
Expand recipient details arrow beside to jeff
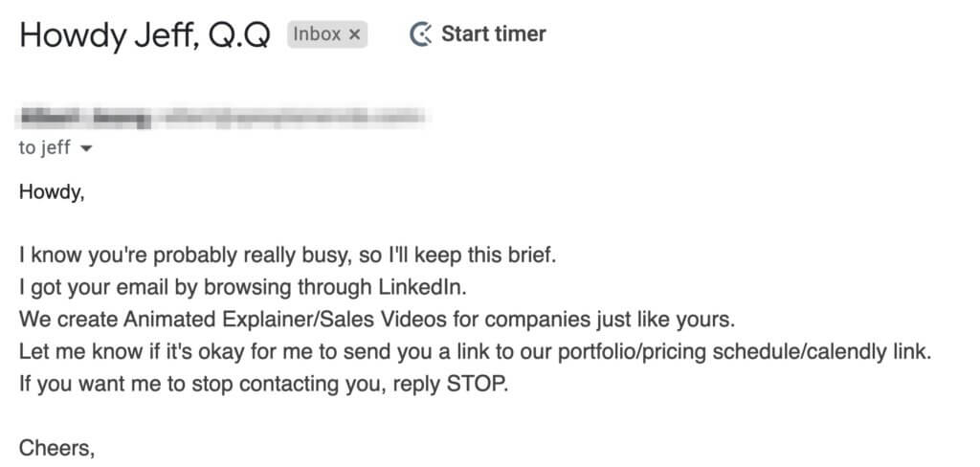[87, 148]
